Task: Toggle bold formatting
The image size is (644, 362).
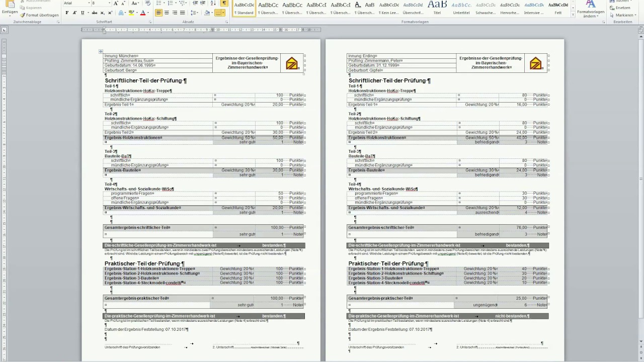Action: [x=67, y=13]
